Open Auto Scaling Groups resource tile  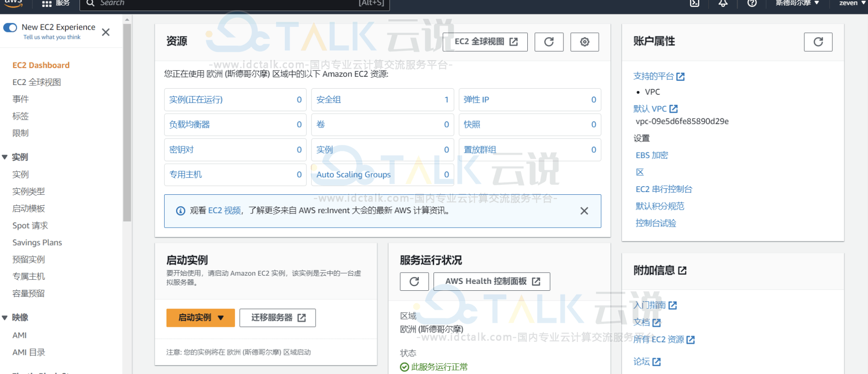pos(382,175)
